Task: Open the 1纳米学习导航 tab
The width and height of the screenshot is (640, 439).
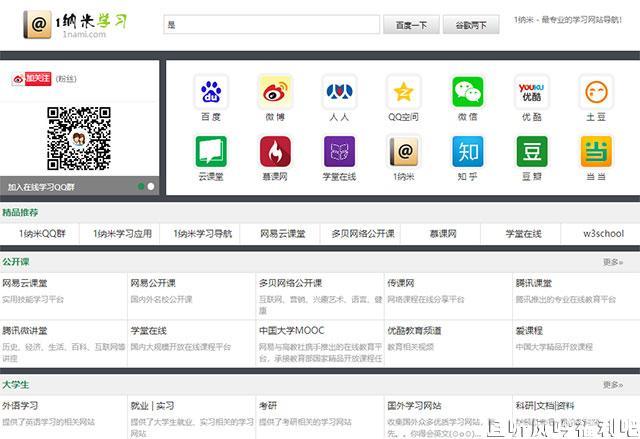Action: point(202,234)
